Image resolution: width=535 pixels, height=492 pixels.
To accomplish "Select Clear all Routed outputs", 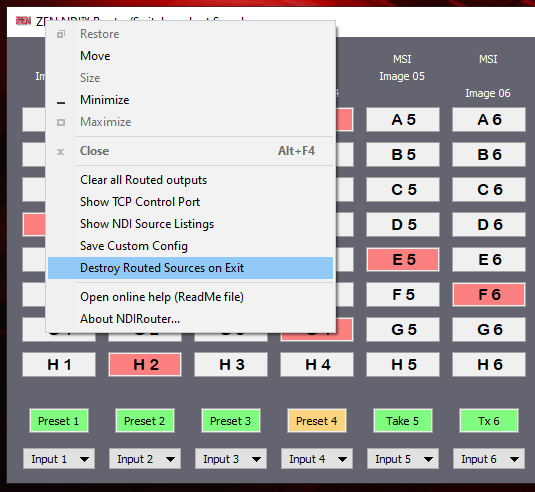I will [x=190, y=180].
